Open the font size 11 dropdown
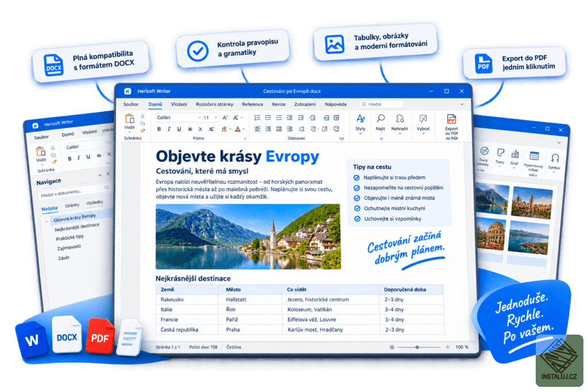588x392 pixels. pyautogui.click(x=216, y=118)
